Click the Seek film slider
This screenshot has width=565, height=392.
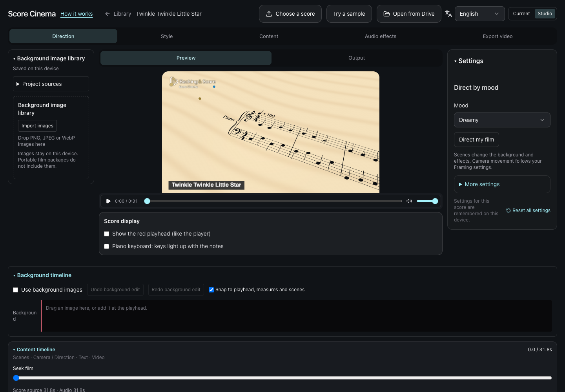pyautogui.click(x=282, y=378)
